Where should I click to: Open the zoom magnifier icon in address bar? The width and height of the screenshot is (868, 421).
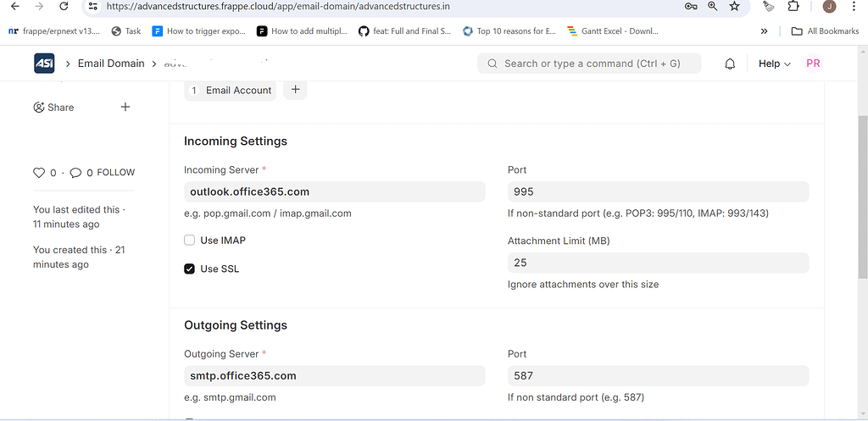tap(712, 6)
